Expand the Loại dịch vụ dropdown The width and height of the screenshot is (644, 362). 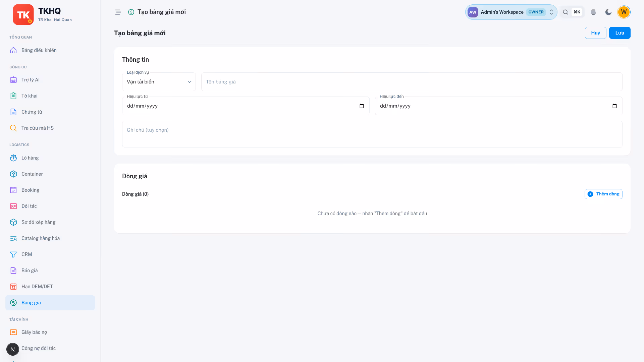point(159,82)
